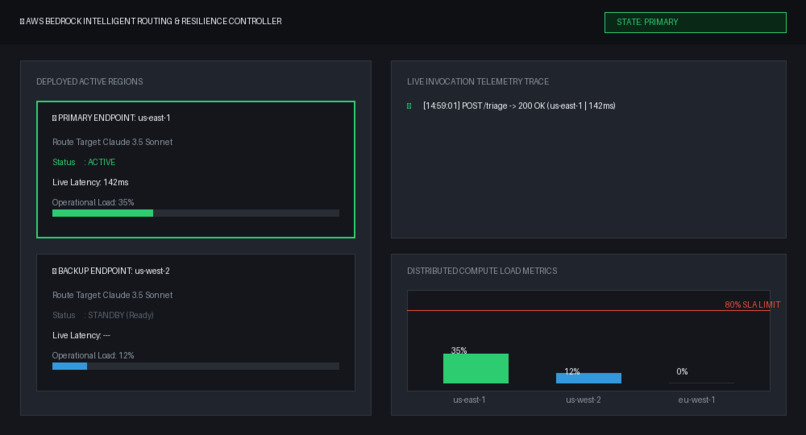Click the us-east-1 chart axis label
This screenshot has width=806, height=435.
click(x=469, y=400)
